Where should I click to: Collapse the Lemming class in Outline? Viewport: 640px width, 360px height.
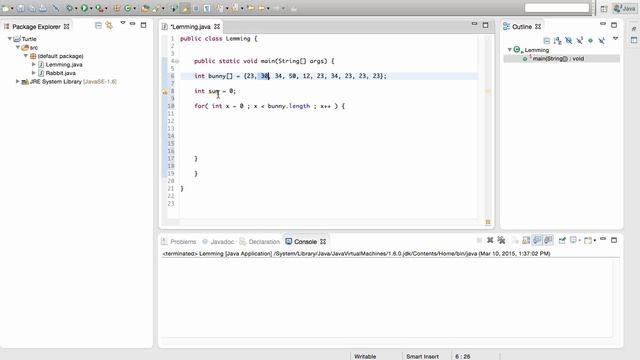tap(509, 50)
